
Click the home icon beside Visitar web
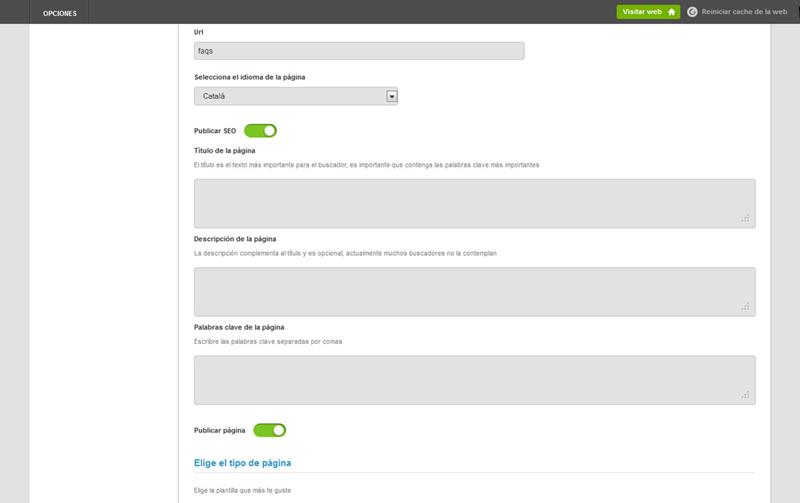(x=671, y=12)
